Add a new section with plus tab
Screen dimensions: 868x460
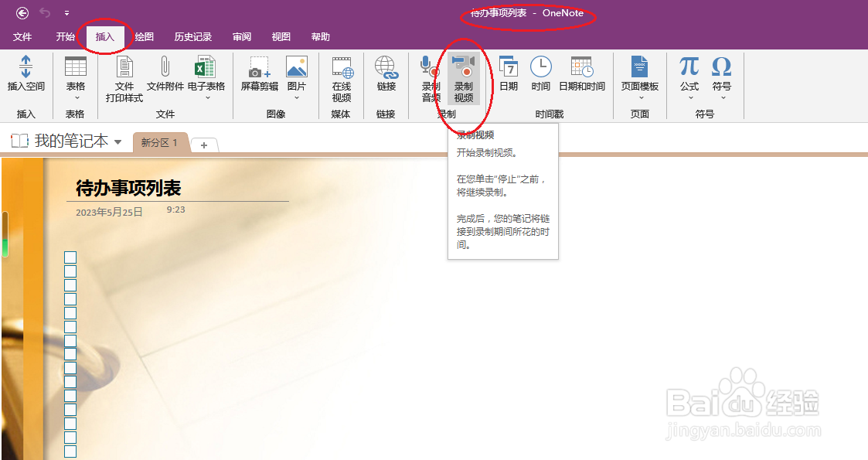click(204, 145)
